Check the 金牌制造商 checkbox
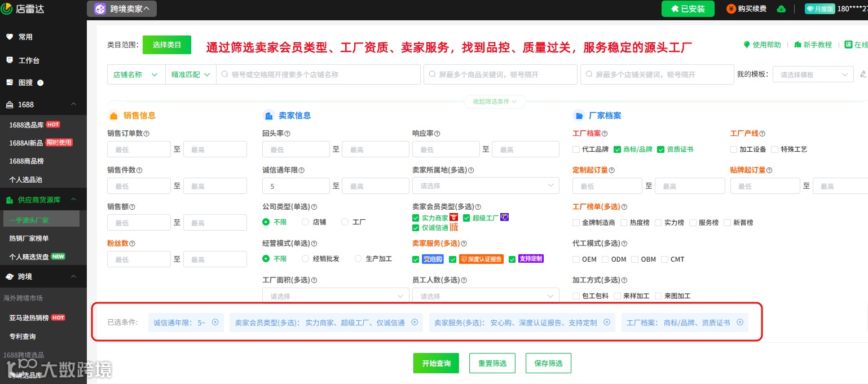The height and width of the screenshot is (384, 868). 576,223
